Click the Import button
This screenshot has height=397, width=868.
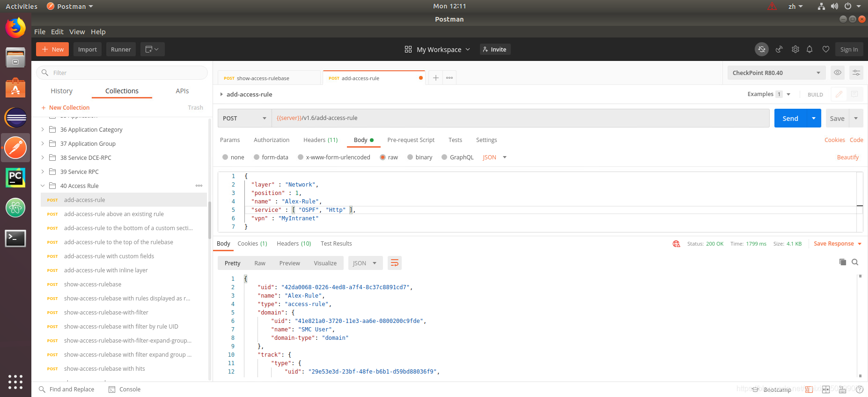88,49
